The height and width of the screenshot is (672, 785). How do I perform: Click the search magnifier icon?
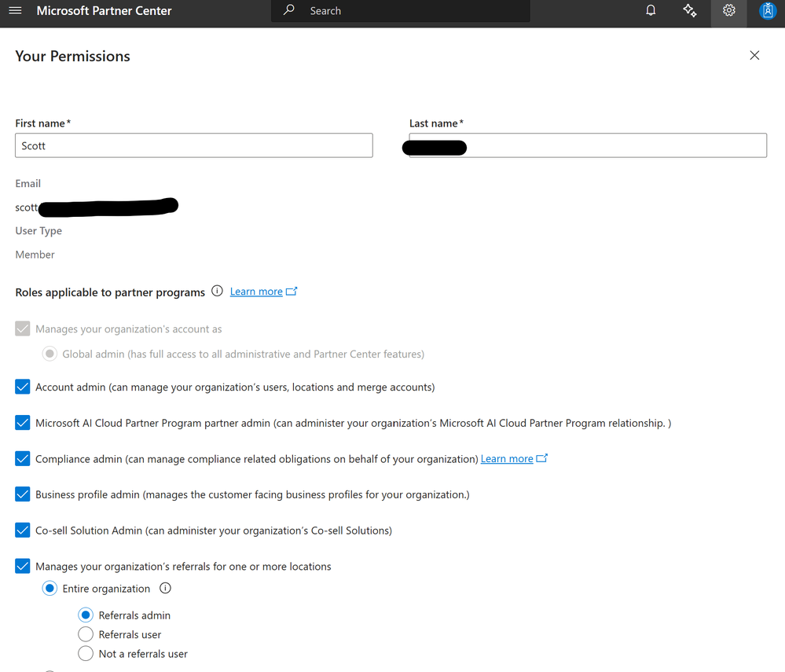[x=289, y=10]
